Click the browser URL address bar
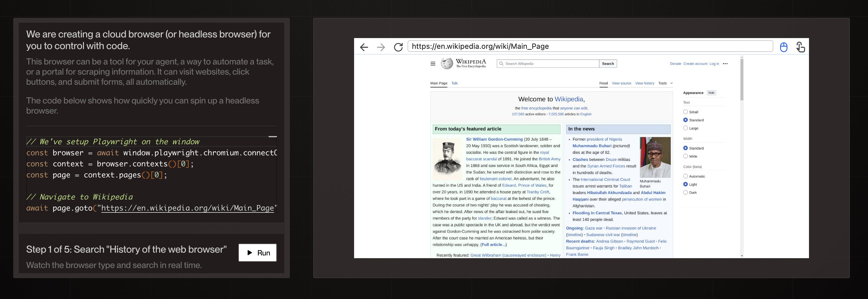 (x=590, y=46)
